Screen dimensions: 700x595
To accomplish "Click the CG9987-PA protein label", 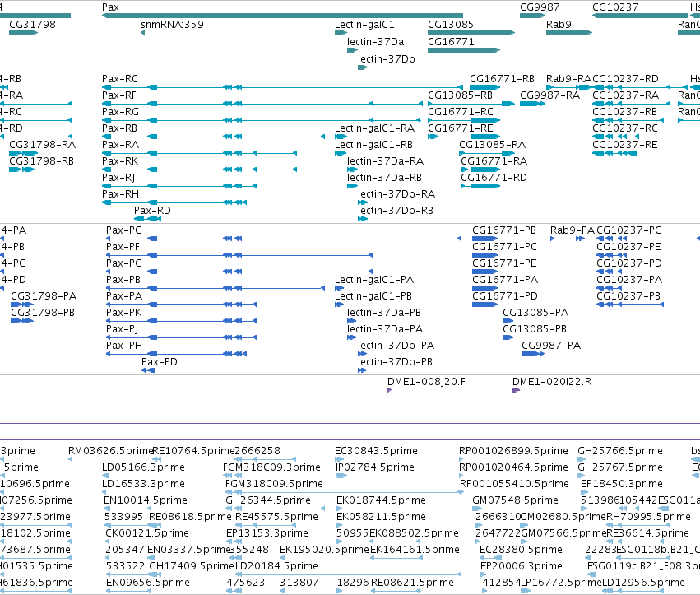I will click(x=551, y=346).
